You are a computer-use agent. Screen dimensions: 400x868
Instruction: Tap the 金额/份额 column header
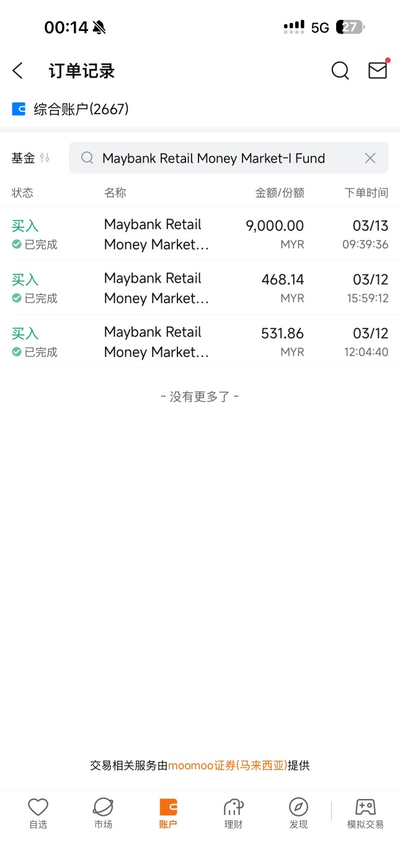(x=280, y=192)
